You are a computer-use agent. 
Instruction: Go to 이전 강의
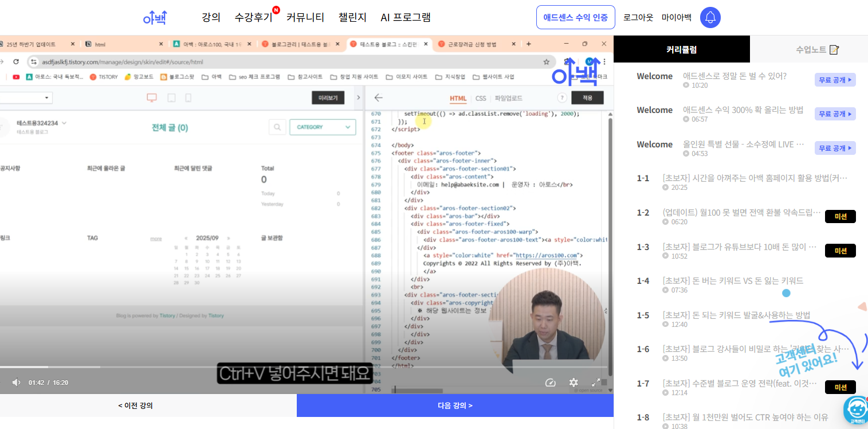pos(135,405)
